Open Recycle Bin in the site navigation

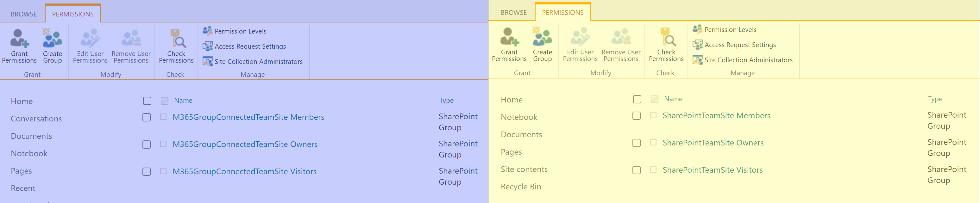point(520,187)
